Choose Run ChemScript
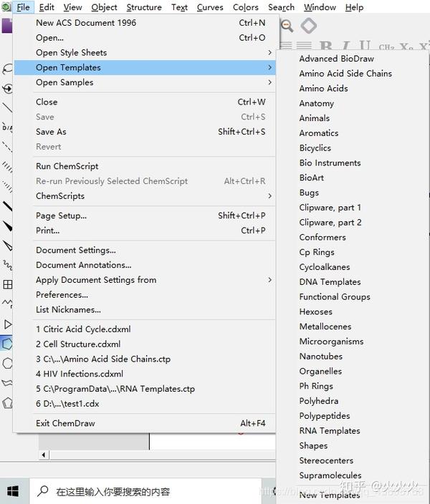 [x=144, y=166]
